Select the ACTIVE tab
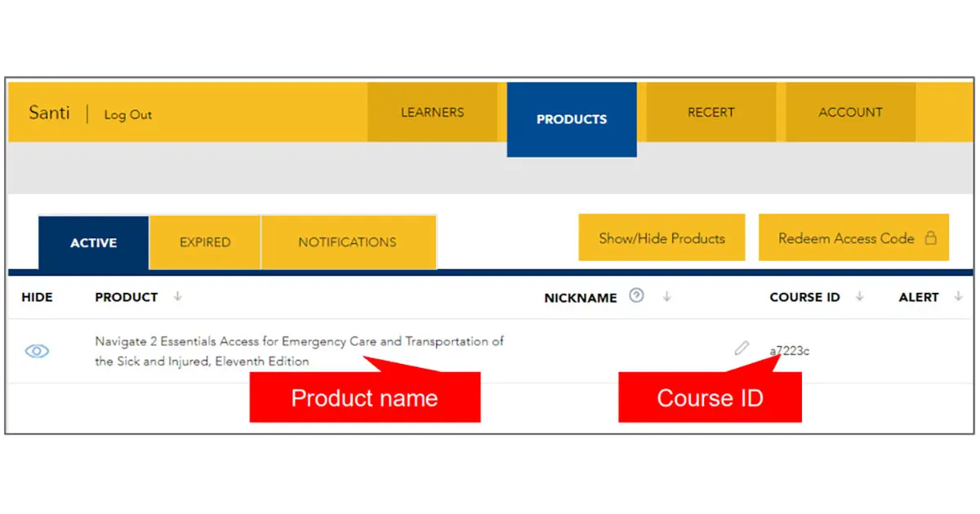 [92, 242]
